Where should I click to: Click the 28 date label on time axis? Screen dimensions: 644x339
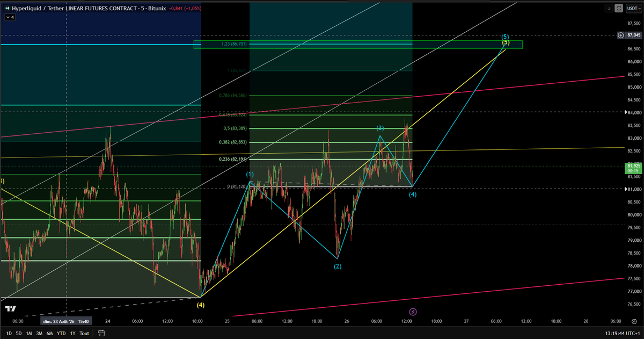586,321
